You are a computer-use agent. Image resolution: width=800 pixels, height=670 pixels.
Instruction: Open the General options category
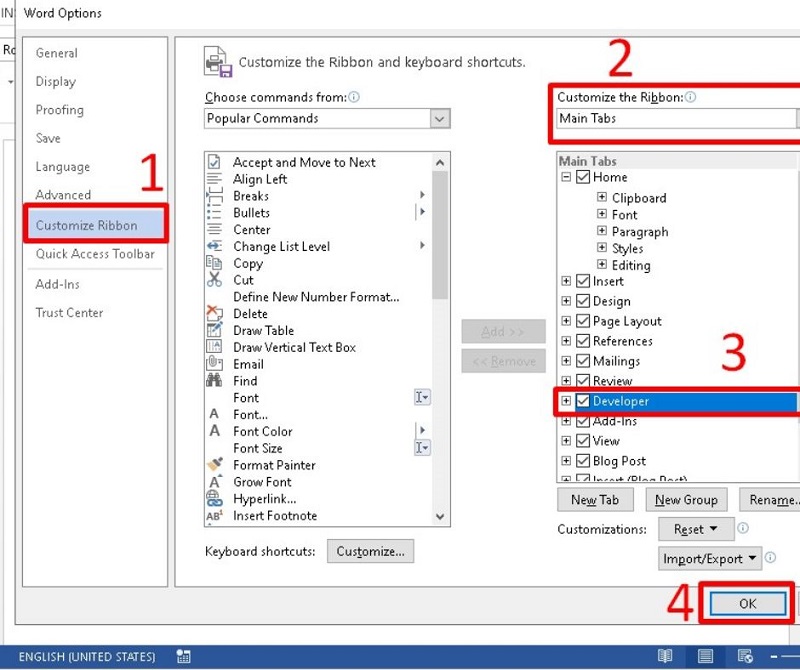point(57,53)
